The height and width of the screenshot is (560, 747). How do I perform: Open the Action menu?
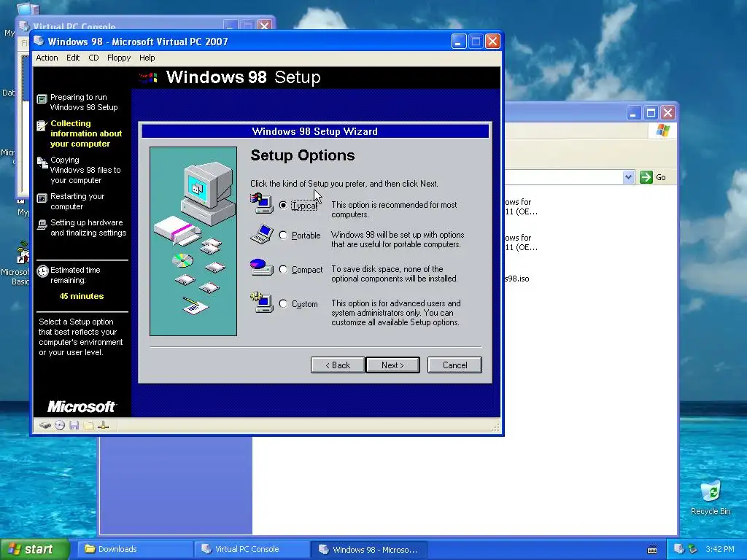coord(47,58)
